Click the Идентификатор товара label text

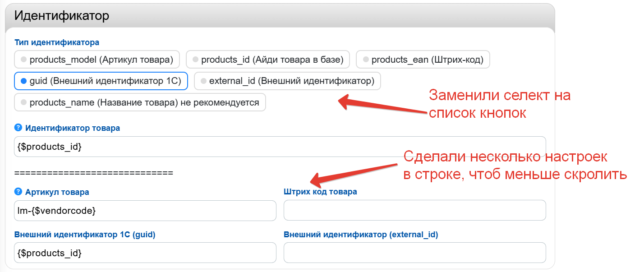tap(73, 128)
